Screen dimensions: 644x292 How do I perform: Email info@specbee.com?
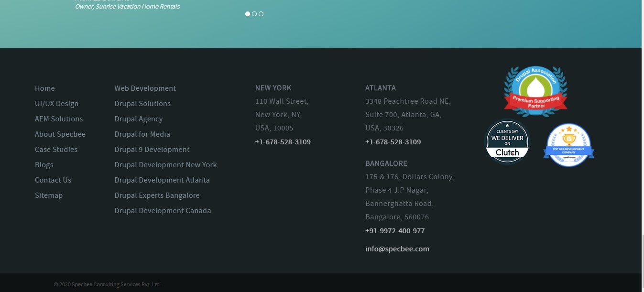397,249
